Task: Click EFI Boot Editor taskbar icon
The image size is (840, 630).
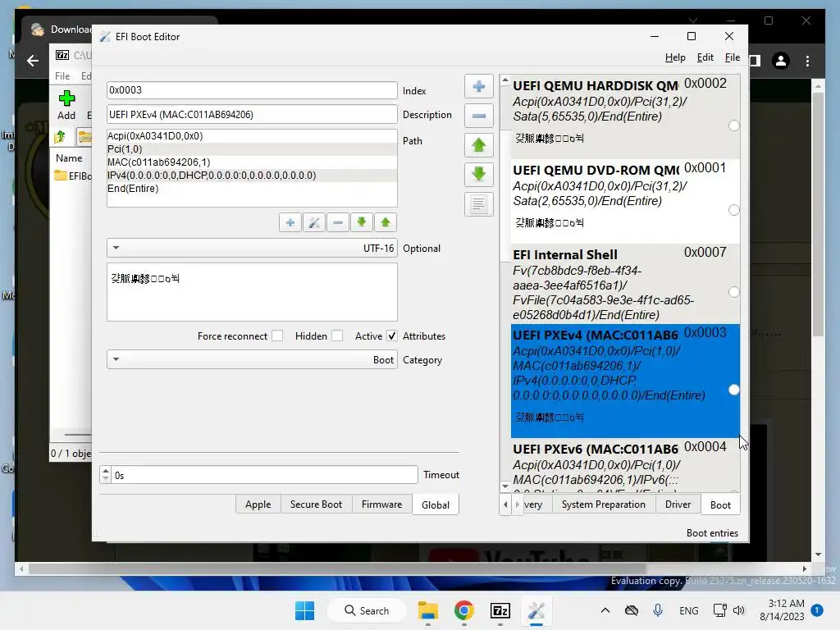Action: click(x=536, y=610)
